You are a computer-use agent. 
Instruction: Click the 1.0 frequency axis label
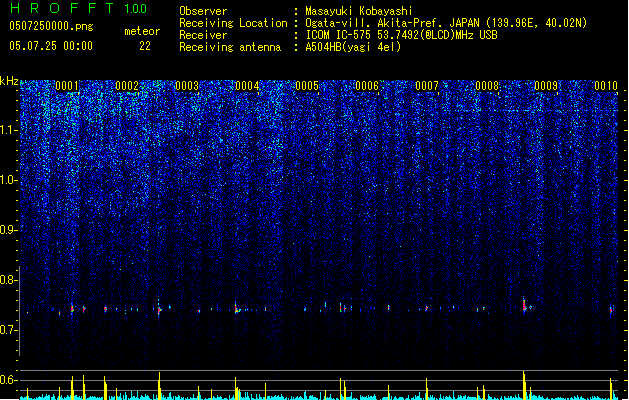[8, 180]
